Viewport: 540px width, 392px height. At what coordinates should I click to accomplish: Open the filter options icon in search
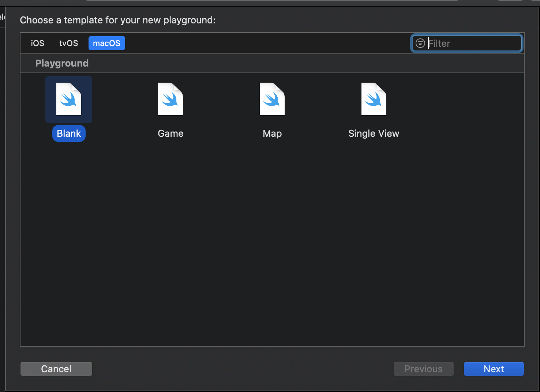(420, 43)
